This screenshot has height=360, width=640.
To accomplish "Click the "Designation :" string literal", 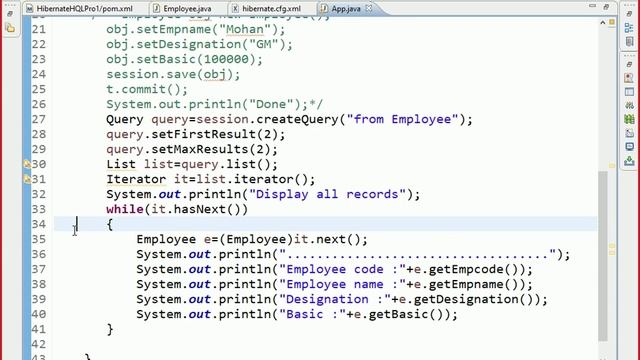I will (x=335, y=299).
